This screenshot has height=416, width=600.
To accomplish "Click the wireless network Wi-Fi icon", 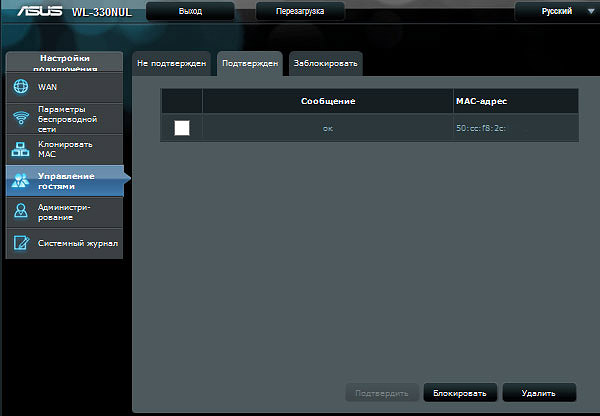I will 21,118.
